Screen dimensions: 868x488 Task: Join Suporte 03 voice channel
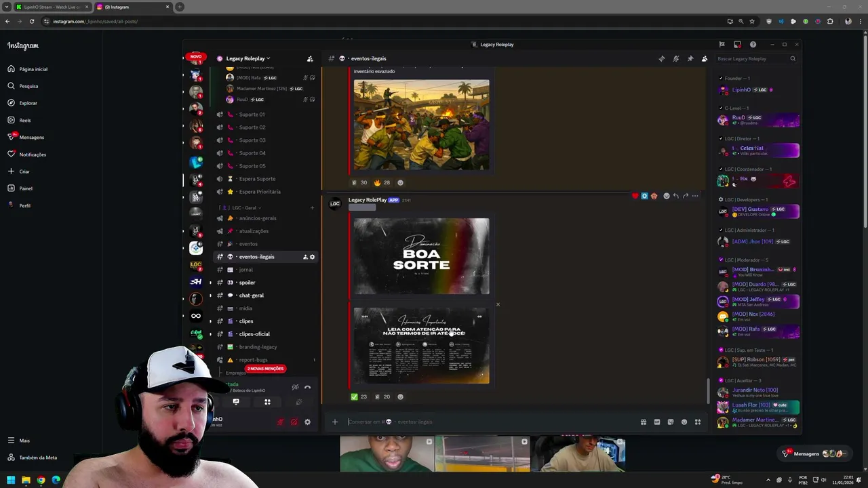tap(266, 140)
